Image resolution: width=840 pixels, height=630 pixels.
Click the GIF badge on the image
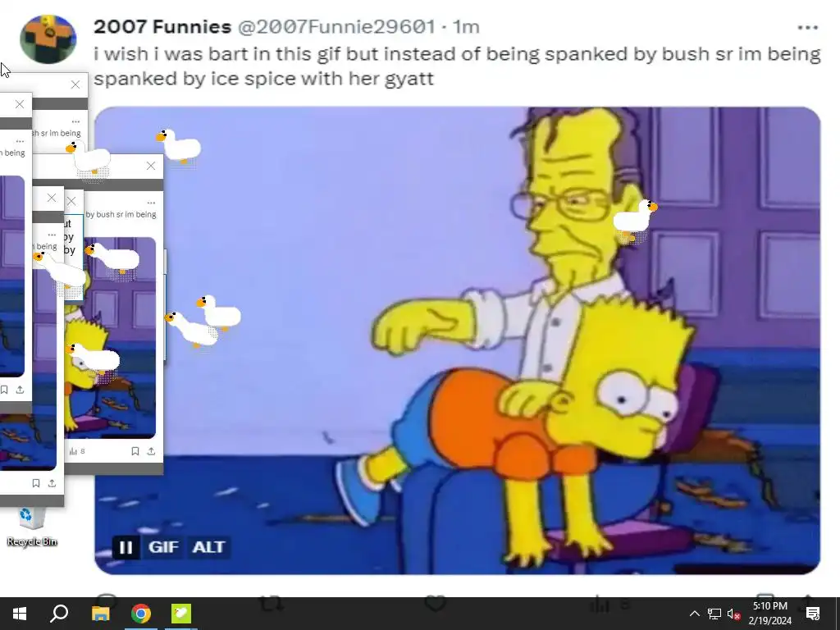(x=163, y=547)
